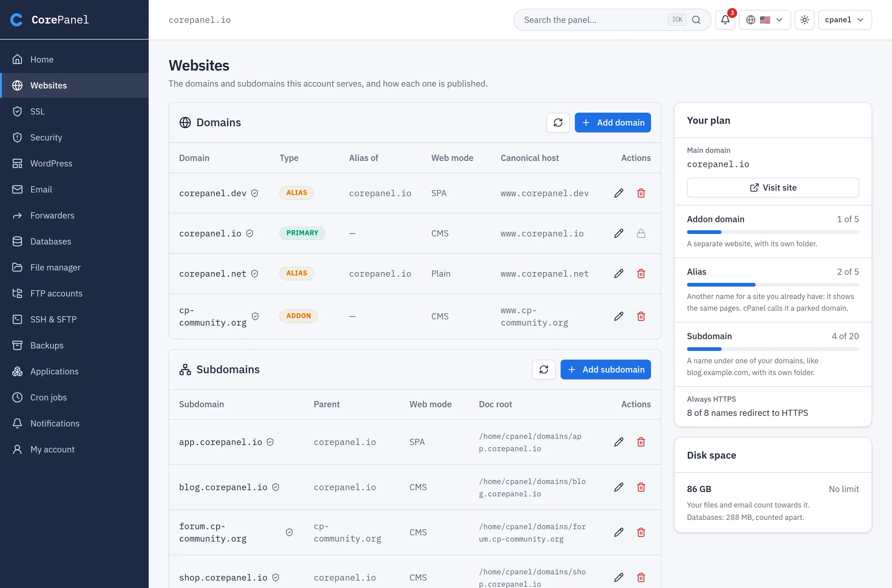The width and height of the screenshot is (892, 588).
Task: Open the File manager page
Action: [x=74, y=267]
